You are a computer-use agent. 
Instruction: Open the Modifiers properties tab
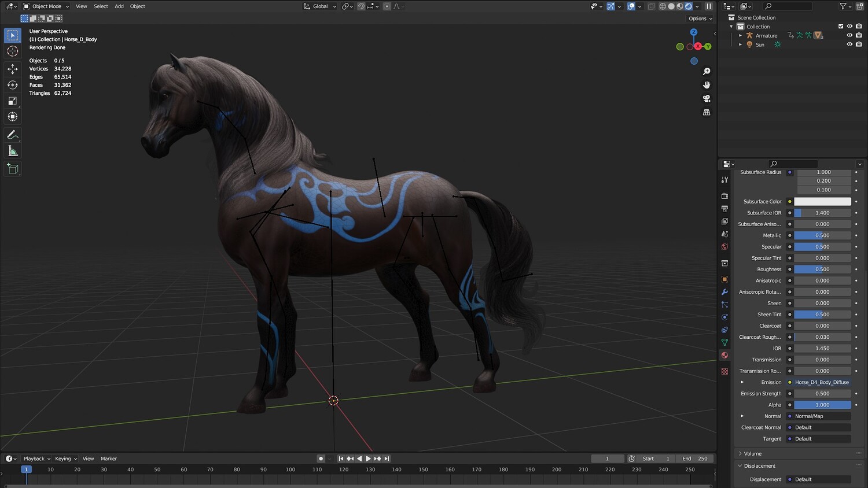(x=724, y=292)
